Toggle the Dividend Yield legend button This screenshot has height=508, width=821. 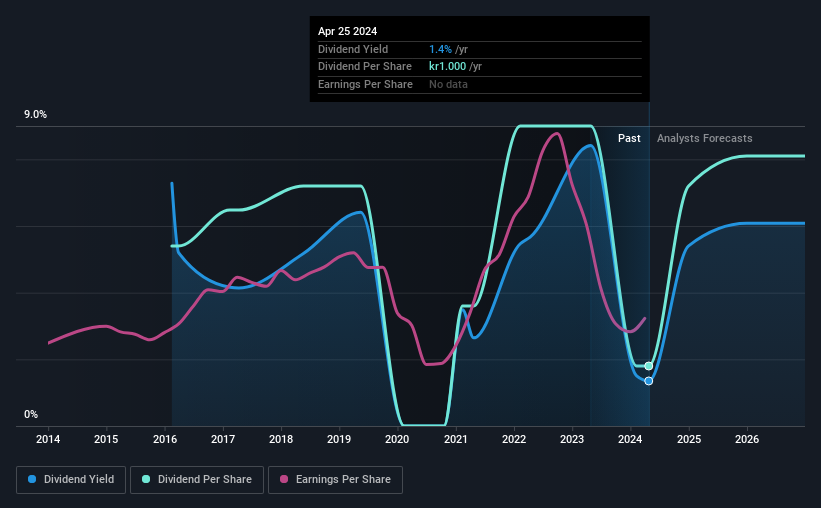pyautogui.click(x=71, y=480)
